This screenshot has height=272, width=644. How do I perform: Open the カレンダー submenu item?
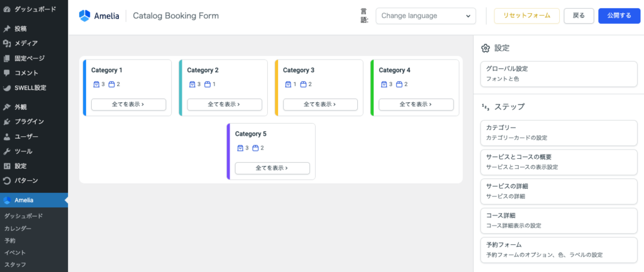tap(18, 228)
